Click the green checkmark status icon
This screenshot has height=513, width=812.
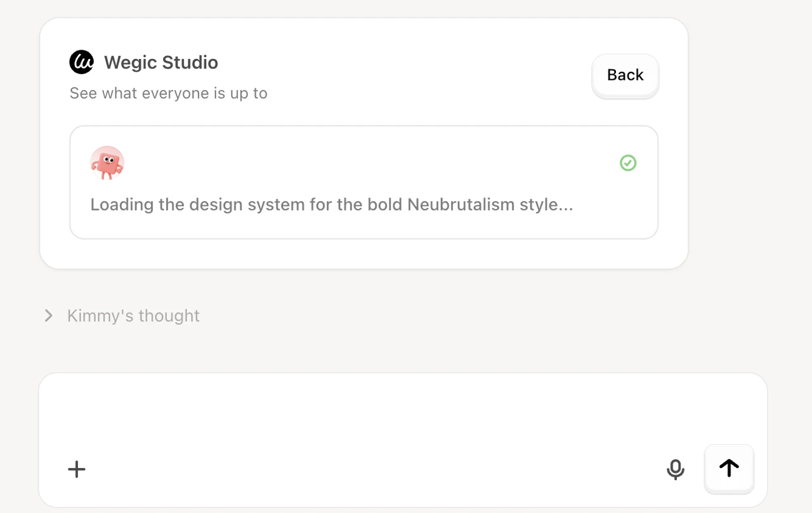tap(627, 163)
